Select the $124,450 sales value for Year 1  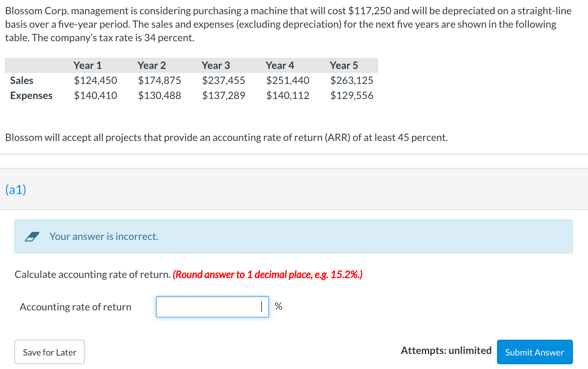[95, 80]
